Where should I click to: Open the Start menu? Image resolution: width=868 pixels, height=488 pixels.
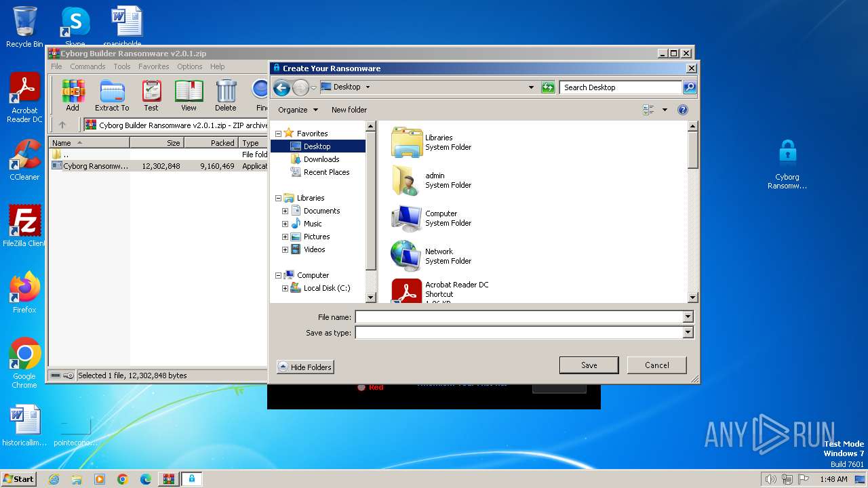click(x=18, y=479)
